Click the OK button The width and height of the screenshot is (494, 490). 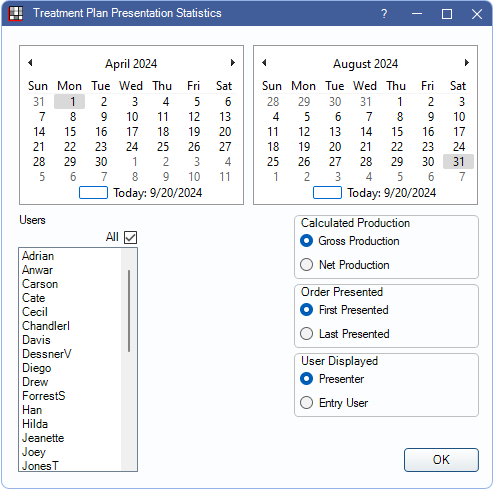(441, 460)
